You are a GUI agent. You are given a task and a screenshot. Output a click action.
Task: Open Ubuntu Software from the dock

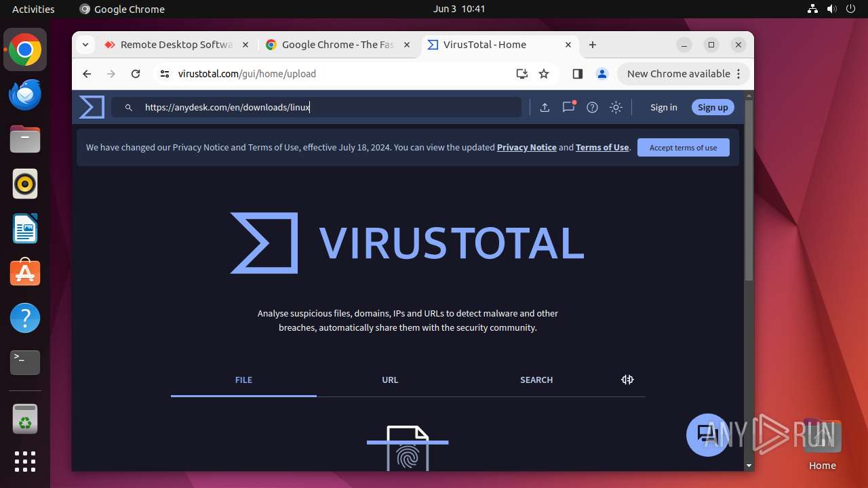click(x=25, y=273)
